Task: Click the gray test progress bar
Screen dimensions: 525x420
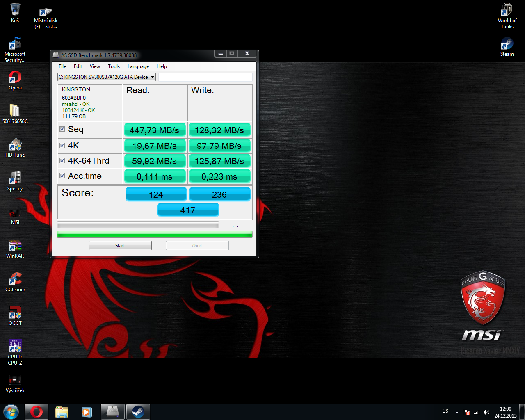Action: (x=138, y=225)
